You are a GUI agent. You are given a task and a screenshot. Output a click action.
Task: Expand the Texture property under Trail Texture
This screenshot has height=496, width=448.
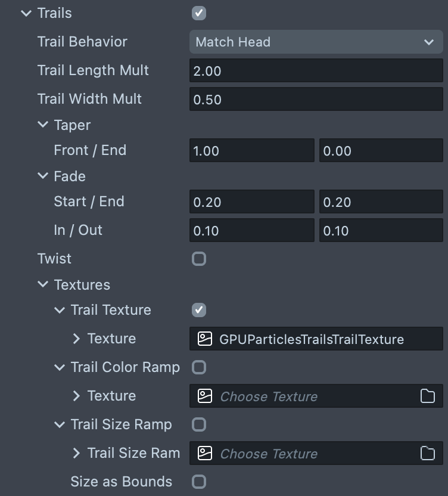[x=76, y=339]
